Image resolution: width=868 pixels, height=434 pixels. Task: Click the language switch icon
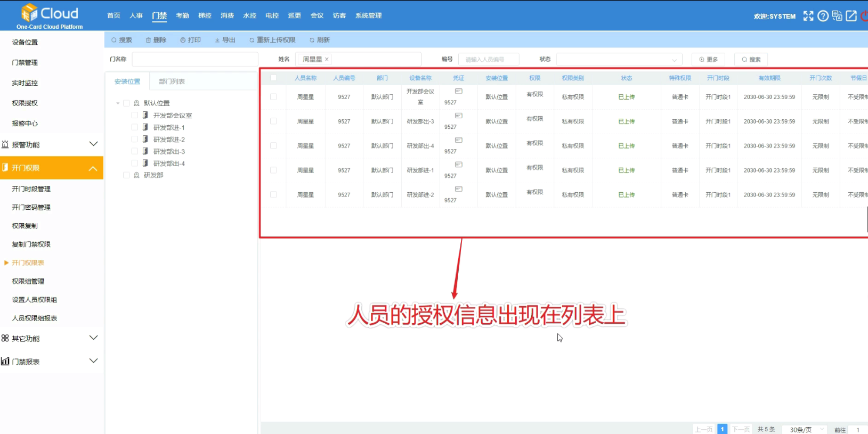click(837, 16)
